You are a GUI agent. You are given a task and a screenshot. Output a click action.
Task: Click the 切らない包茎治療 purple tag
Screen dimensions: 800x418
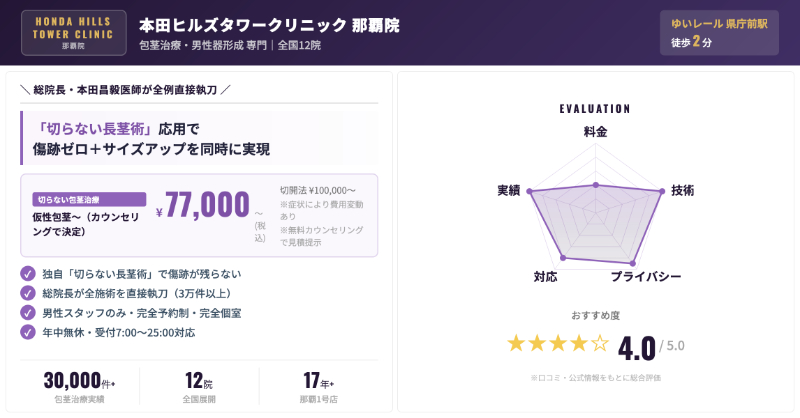coord(90,199)
